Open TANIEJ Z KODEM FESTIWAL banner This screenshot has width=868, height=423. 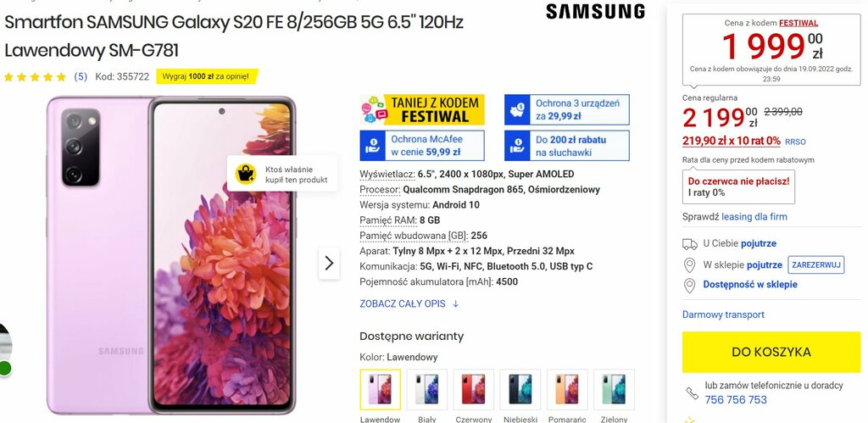[x=422, y=109]
